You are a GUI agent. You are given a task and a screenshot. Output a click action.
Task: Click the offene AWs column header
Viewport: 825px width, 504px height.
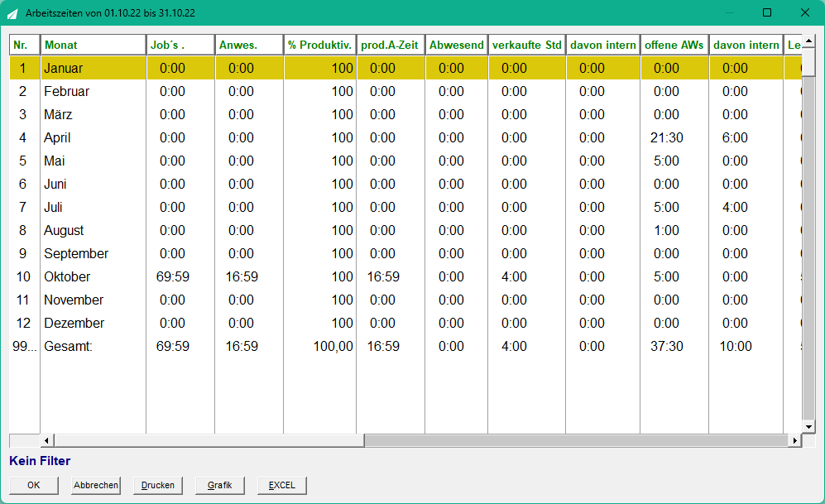[674, 45]
